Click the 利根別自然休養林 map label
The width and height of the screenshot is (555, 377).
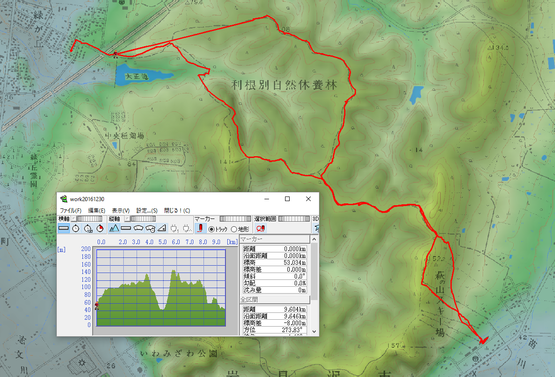coord(285,85)
